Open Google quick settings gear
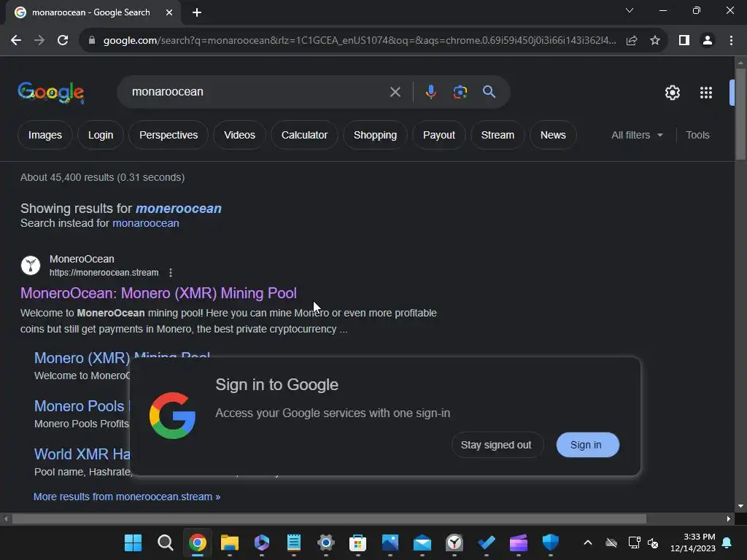 click(x=672, y=93)
